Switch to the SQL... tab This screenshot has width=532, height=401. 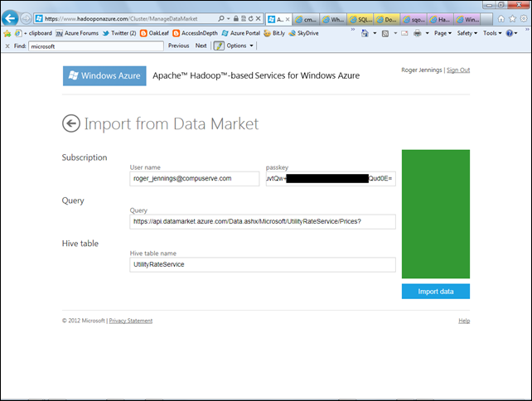click(360, 19)
